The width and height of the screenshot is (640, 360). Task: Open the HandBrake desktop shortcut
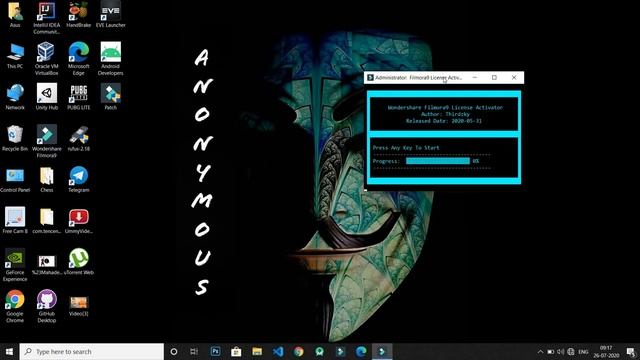[78, 14]
